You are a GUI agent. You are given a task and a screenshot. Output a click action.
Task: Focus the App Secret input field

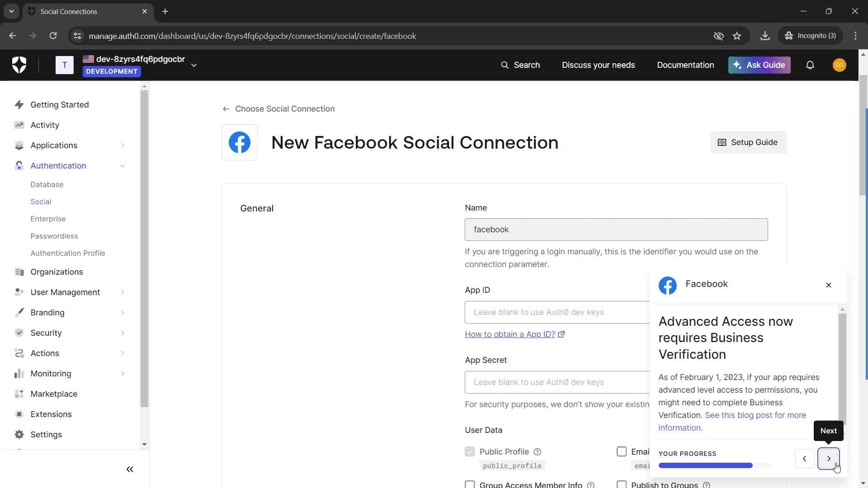(557, 382)
